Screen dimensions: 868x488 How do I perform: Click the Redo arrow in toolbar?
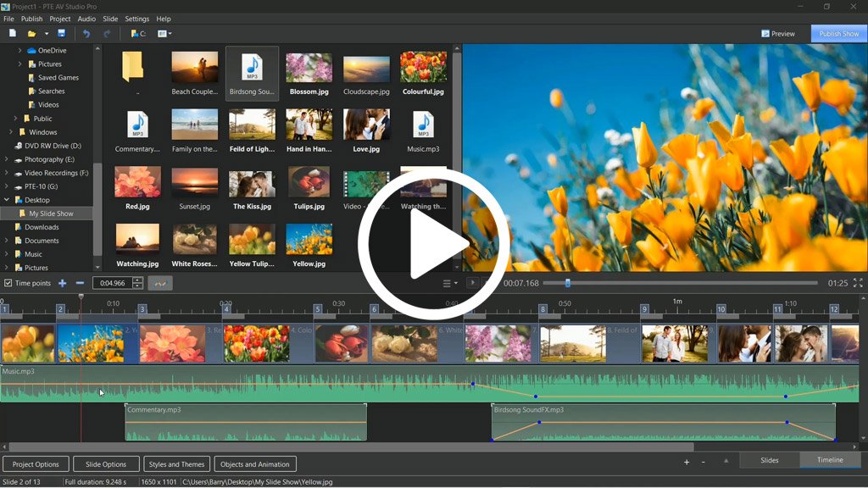point(107,34)
